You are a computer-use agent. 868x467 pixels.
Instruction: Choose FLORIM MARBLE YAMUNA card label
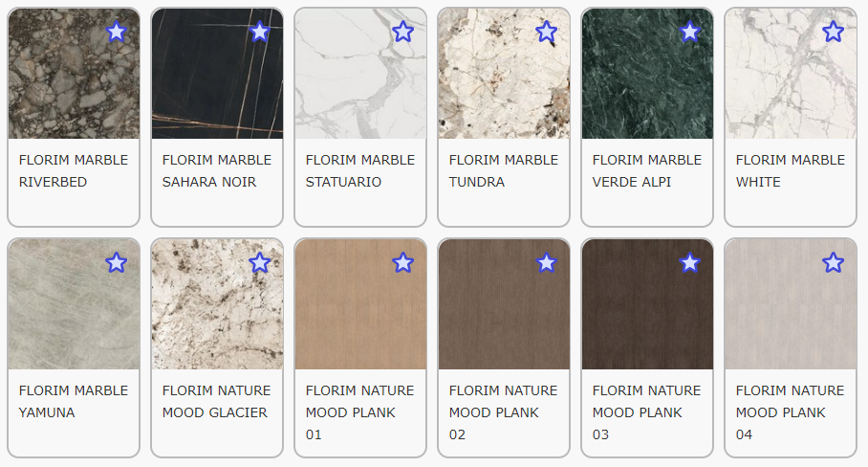point(74,402)
